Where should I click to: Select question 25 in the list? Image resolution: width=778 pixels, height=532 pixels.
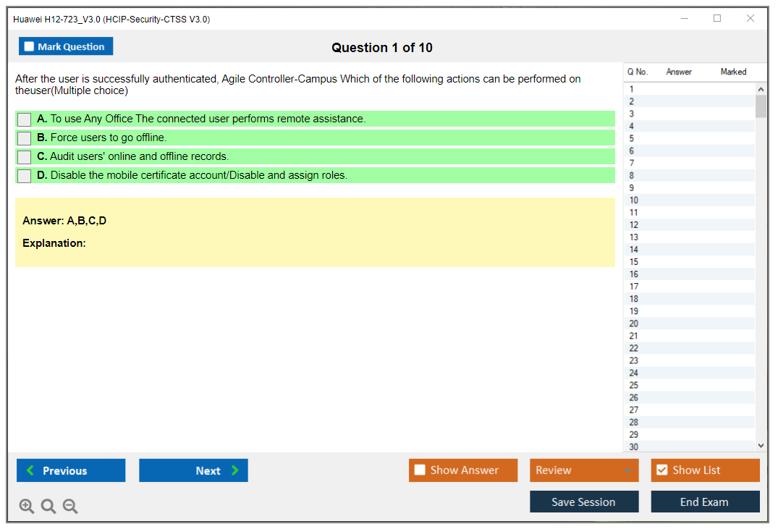pyautogui.click(x=634, y=385)
